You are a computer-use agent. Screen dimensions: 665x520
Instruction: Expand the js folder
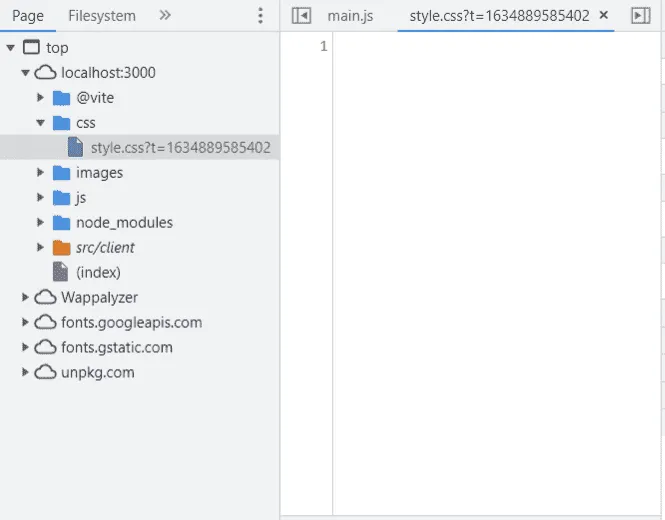pyautogui.click(x=40, y=197)
